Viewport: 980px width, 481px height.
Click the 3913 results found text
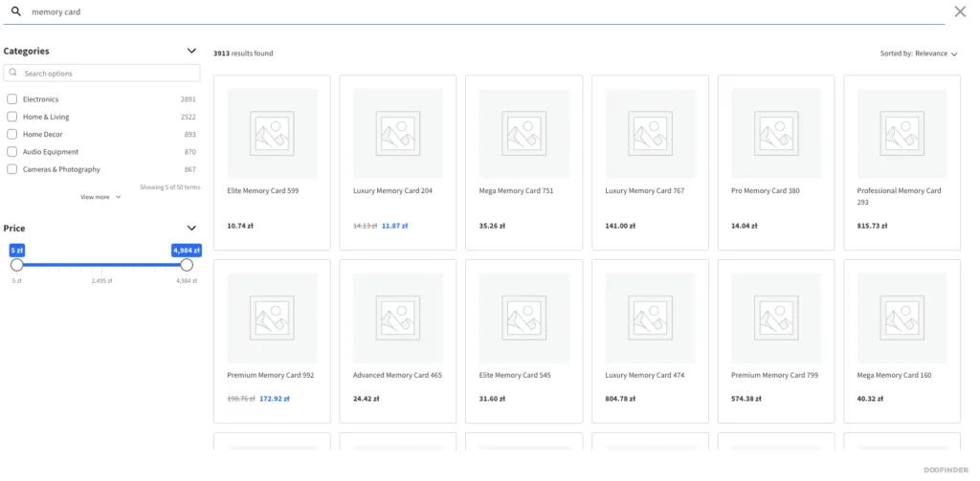243,54
